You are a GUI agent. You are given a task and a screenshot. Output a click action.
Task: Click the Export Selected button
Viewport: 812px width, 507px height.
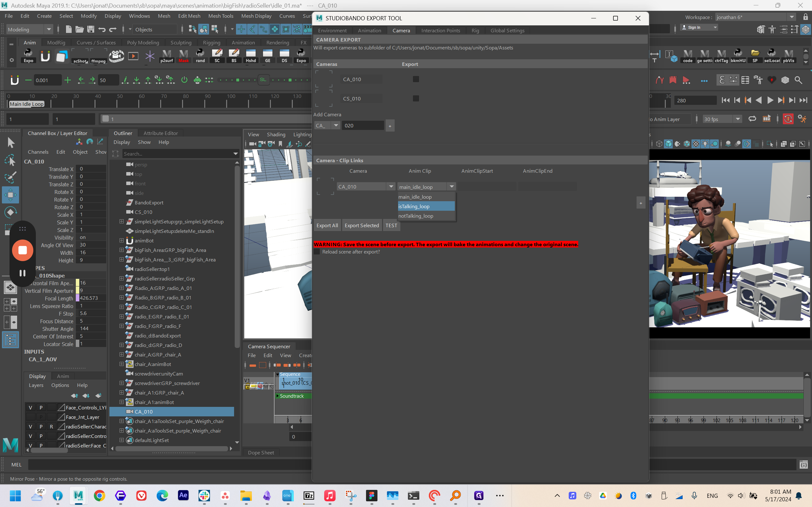click(x=361, y=225)
